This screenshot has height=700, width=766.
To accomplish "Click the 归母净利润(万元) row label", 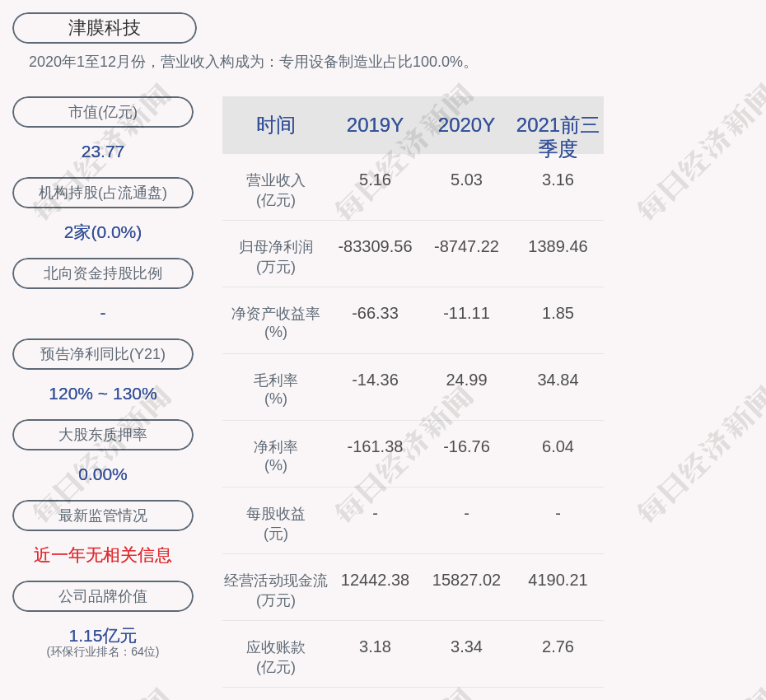I will (x=276, y=257).
